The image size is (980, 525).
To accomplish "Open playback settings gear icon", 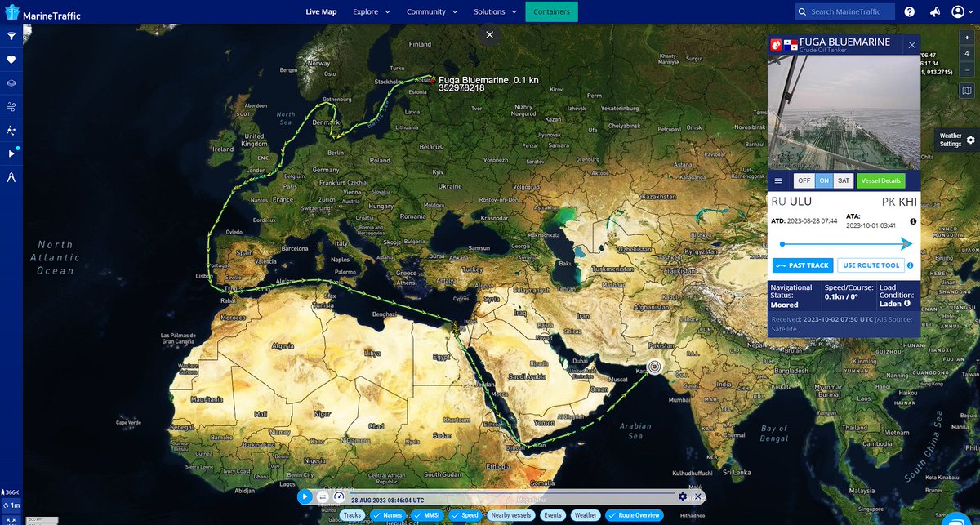I will [x=683, y=496].
